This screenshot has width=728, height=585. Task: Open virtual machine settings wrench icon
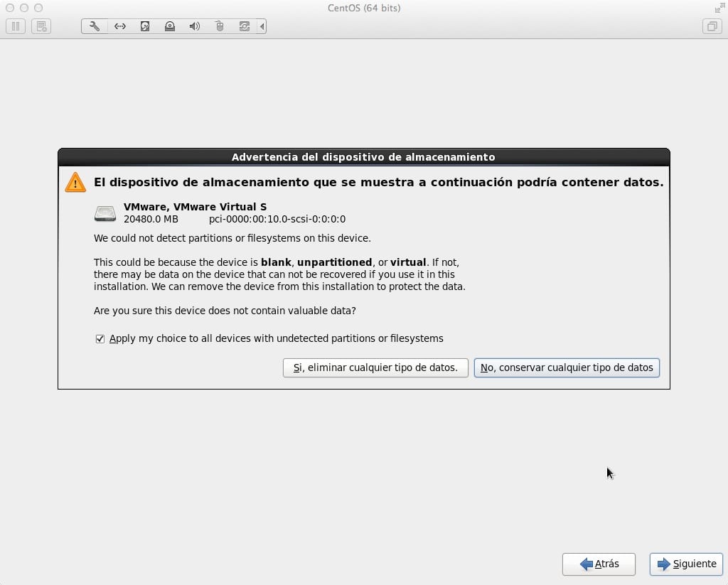coord(95,26)
